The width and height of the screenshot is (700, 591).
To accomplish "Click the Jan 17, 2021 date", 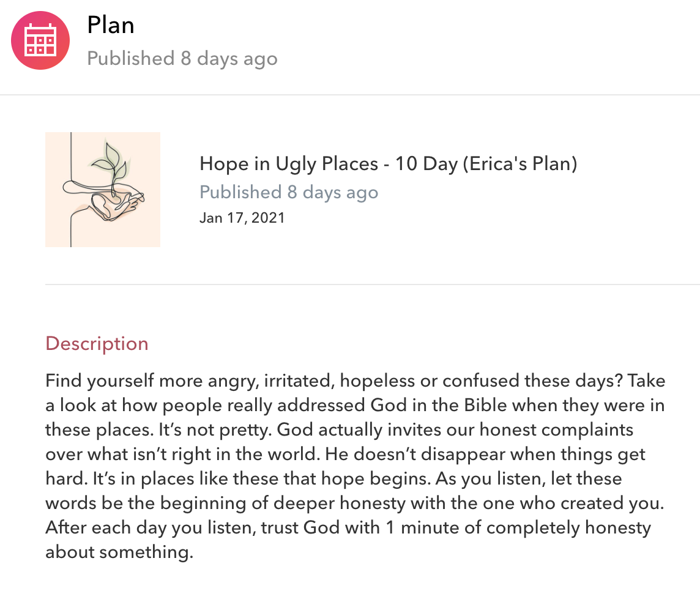I will tap(242, 218).
